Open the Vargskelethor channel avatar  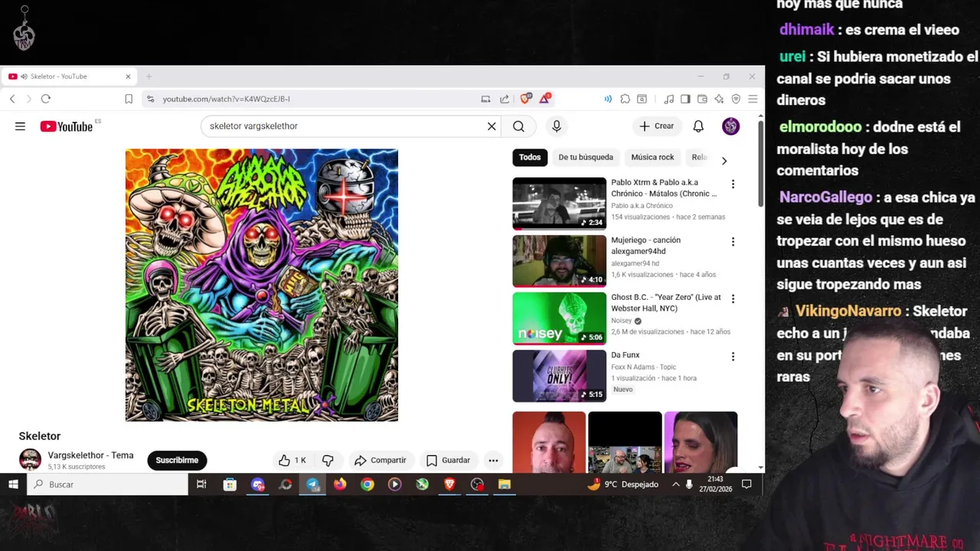(30, 459)
